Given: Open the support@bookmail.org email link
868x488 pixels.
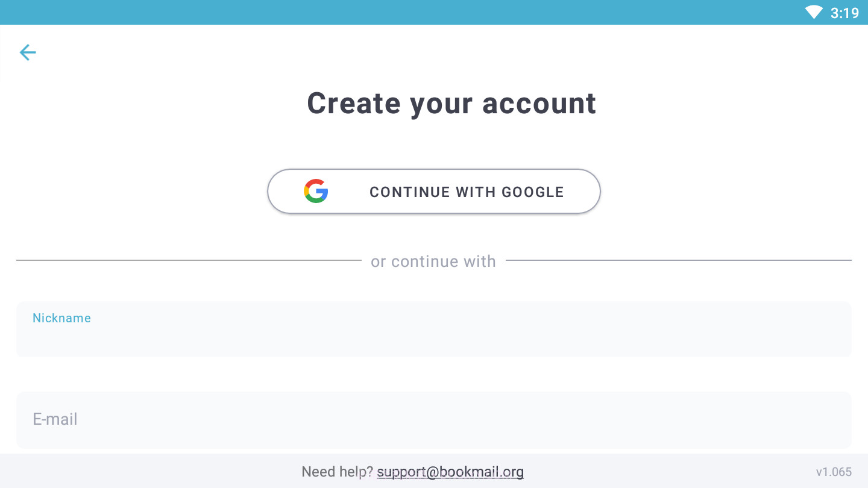Looking at the screenshot, I should [450, 472].
